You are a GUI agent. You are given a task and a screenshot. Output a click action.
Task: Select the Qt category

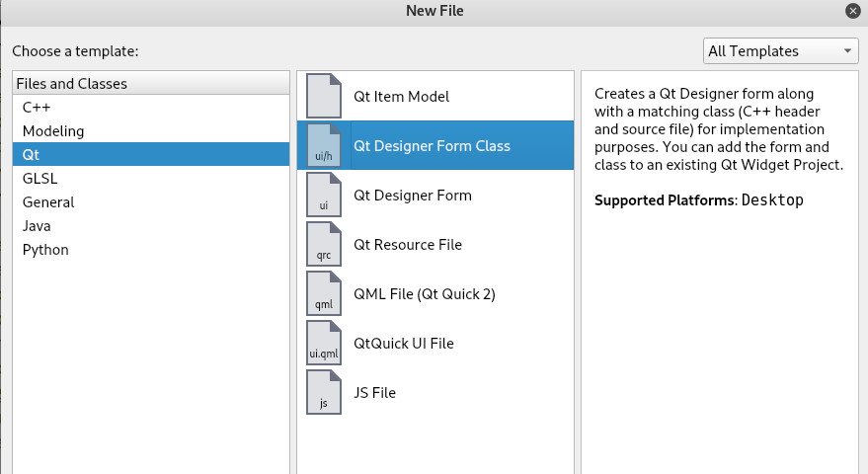pyautogui.click(x=151, y=154)
